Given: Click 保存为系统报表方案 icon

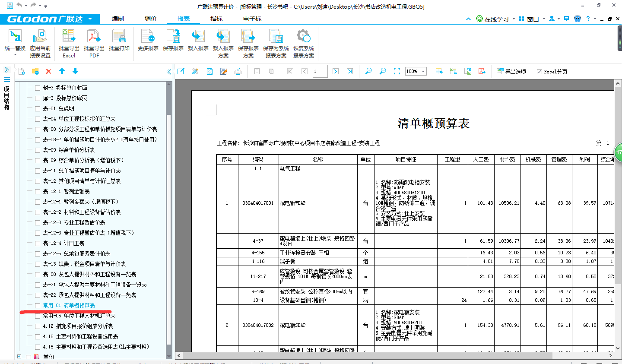Looking at the screenshot, I should coord(276,37).
